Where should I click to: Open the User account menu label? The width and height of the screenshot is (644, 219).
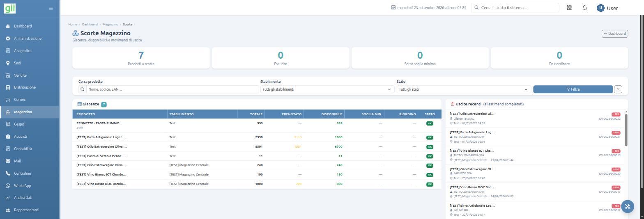click(612, 8)
